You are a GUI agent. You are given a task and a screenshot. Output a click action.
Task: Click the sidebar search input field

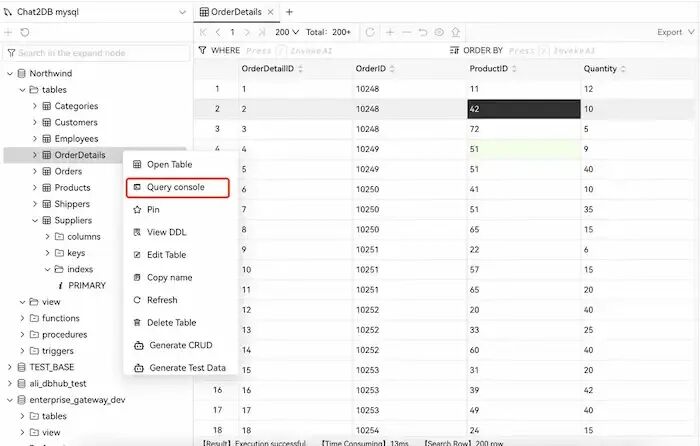(x=96, y=53)
